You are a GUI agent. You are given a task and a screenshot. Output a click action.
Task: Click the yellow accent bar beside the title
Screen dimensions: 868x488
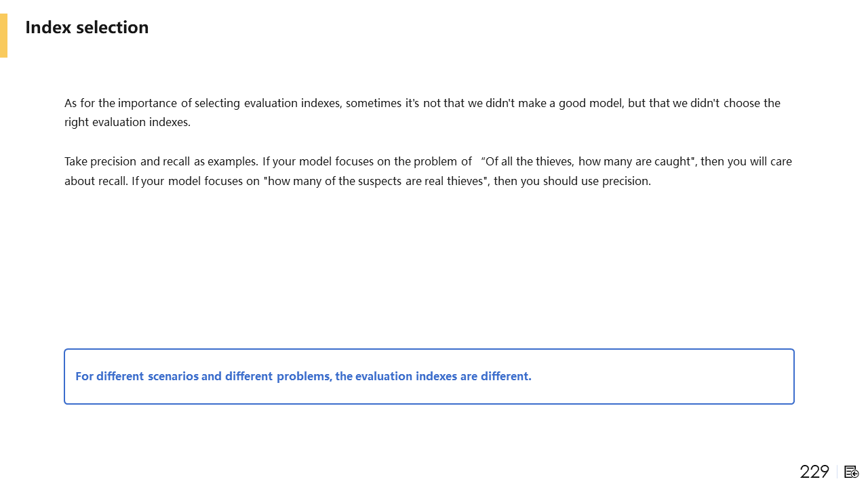click(3, 35)
